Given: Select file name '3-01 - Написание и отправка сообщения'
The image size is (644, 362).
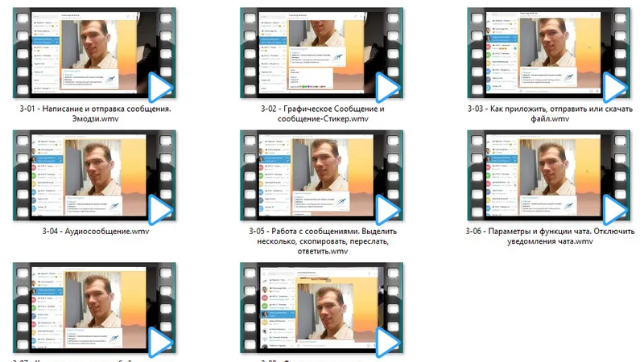Looking at the screenshot, I should 95,109.
